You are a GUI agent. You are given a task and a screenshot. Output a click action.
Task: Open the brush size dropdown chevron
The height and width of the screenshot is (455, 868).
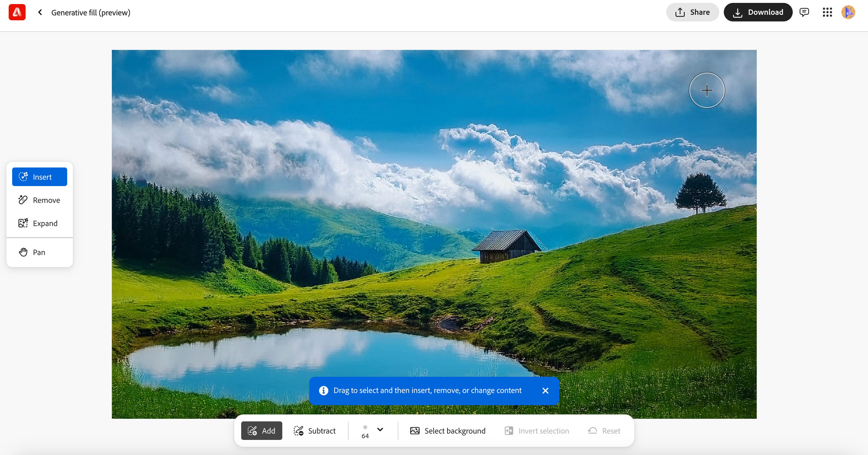(x=380, y=429)
